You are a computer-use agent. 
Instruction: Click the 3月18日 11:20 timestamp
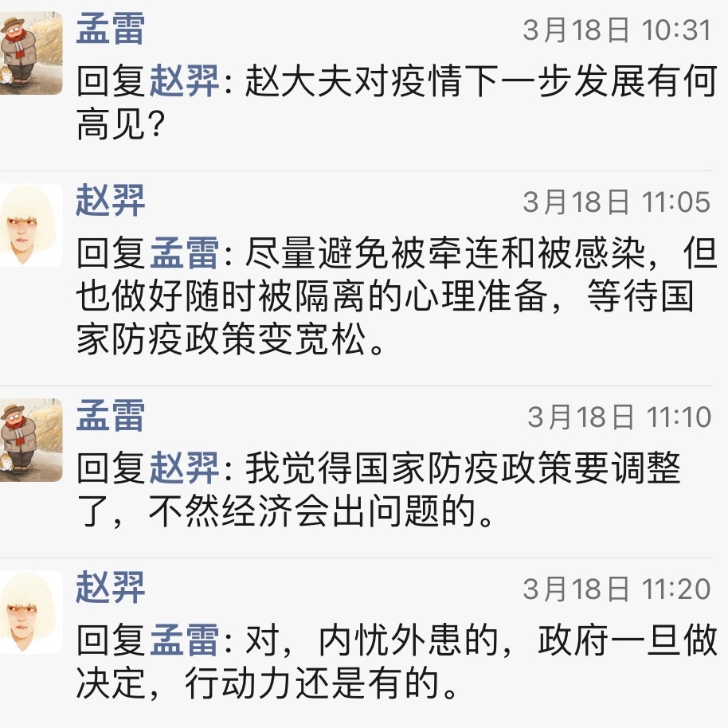click(x=616, y=589)
